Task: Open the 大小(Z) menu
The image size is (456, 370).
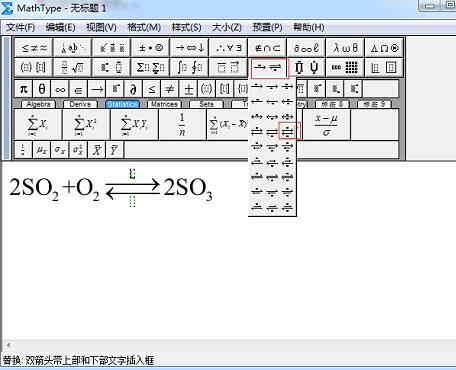Action: (x=227, y=27)
